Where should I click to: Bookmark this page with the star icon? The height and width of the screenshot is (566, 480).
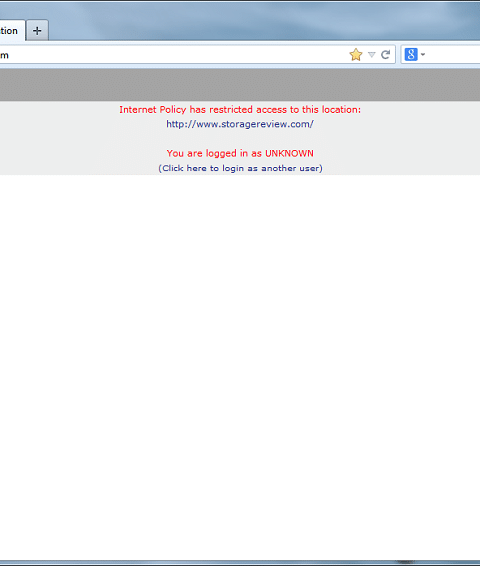[355, 55]
